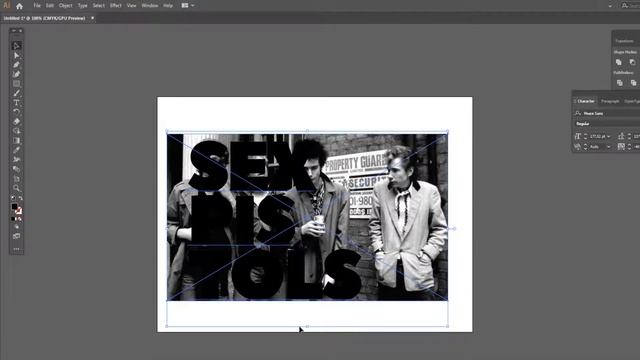Click the kerning stepper arrows
This screenshot has width=640, height=360.
pyautogui.click(x=585, y=147)
